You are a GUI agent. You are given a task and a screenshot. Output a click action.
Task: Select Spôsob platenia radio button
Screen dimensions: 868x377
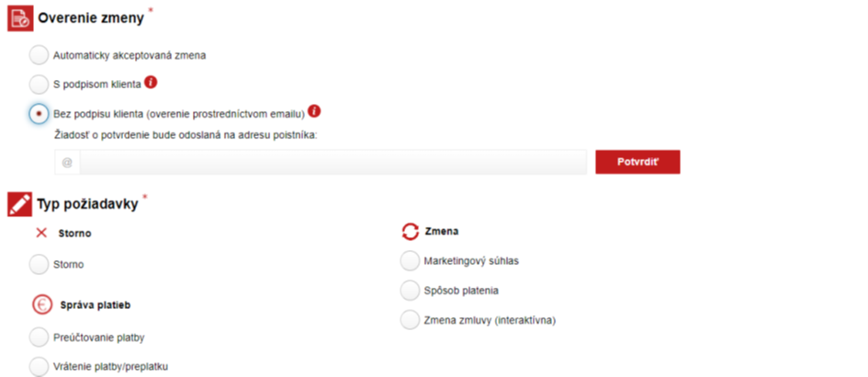coord(410,290)
